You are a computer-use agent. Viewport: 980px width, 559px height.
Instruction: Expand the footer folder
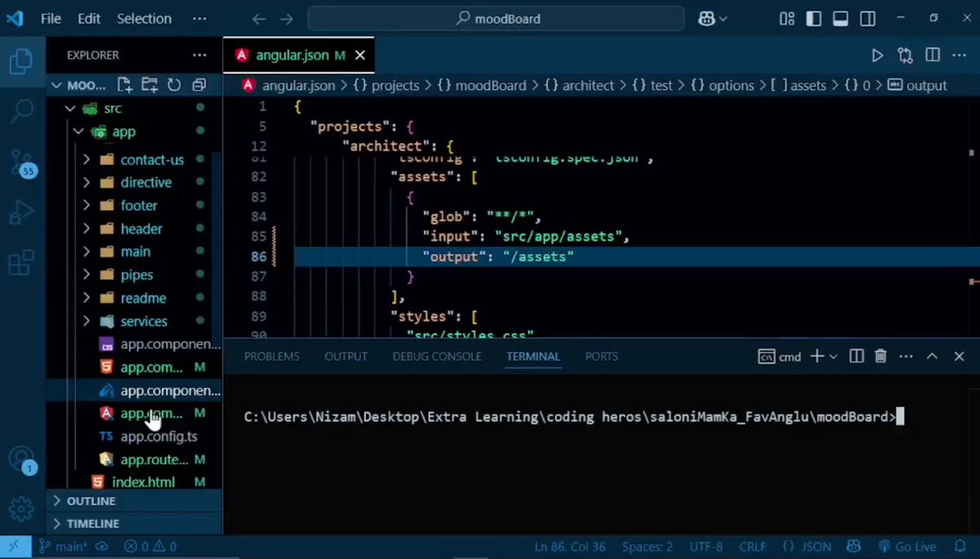click(86, 205)
